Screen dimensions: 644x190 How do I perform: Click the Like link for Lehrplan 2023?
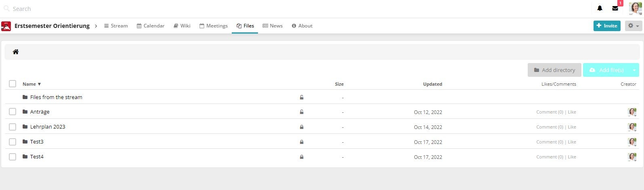[572, 127]
